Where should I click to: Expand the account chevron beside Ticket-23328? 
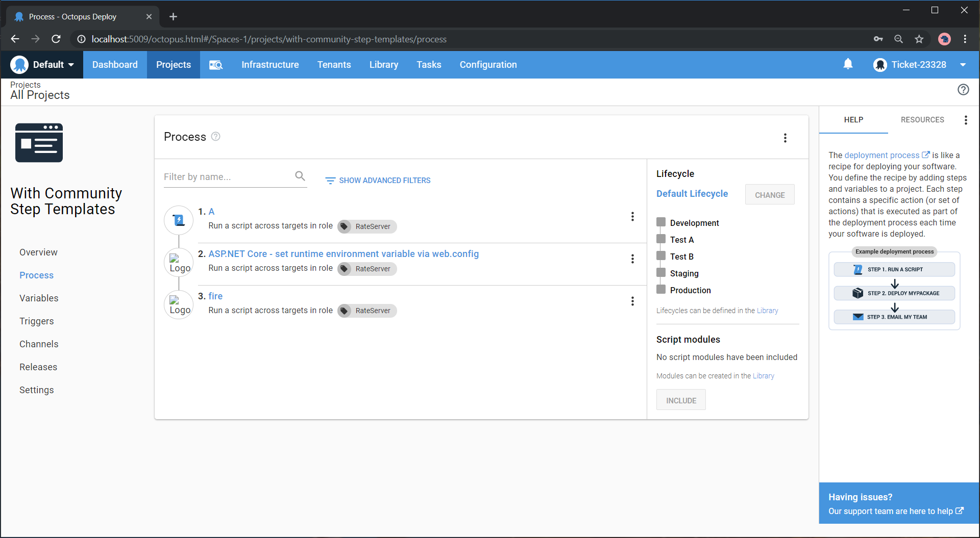964,65
